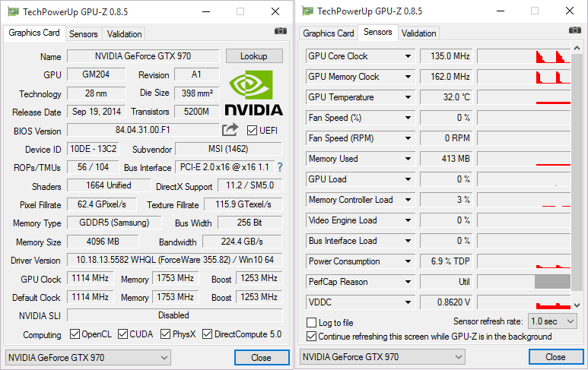Image resolution: width=588 pixels, height=370 pixels.
Task: Toggle the CUDA checkbox
Action: [122, 334]
